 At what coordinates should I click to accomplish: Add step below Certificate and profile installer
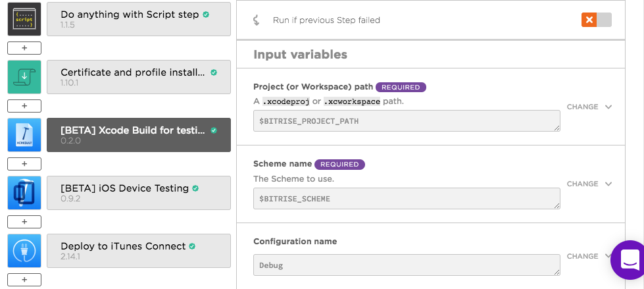[x=24, y=106]
